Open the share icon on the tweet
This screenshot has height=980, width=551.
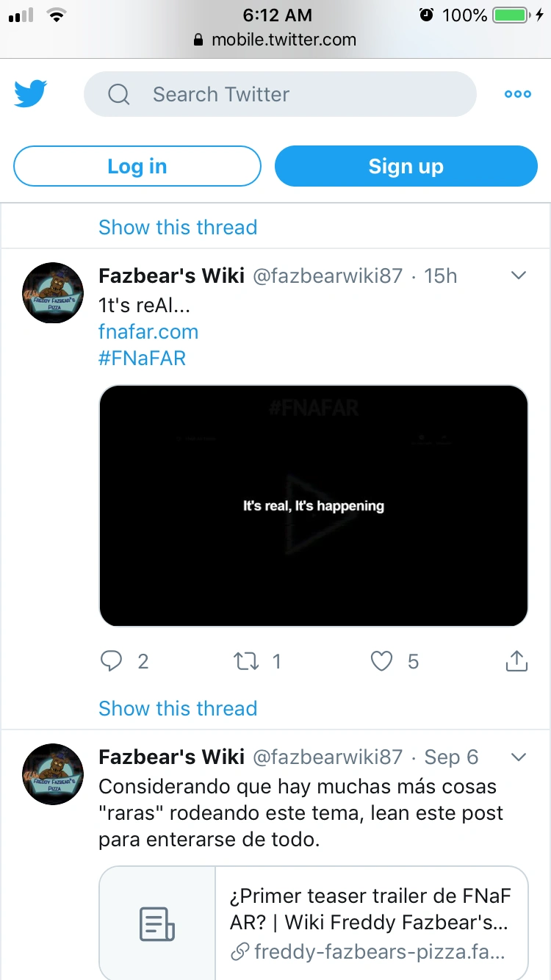click(x=516, y=661)
